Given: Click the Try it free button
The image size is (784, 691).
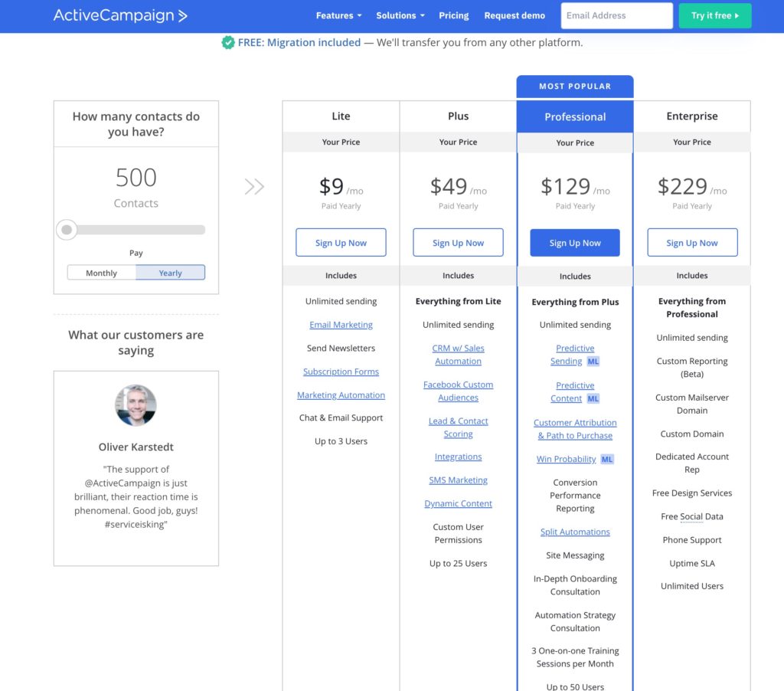Looking at the screenshot, I should tap(715, 15).
